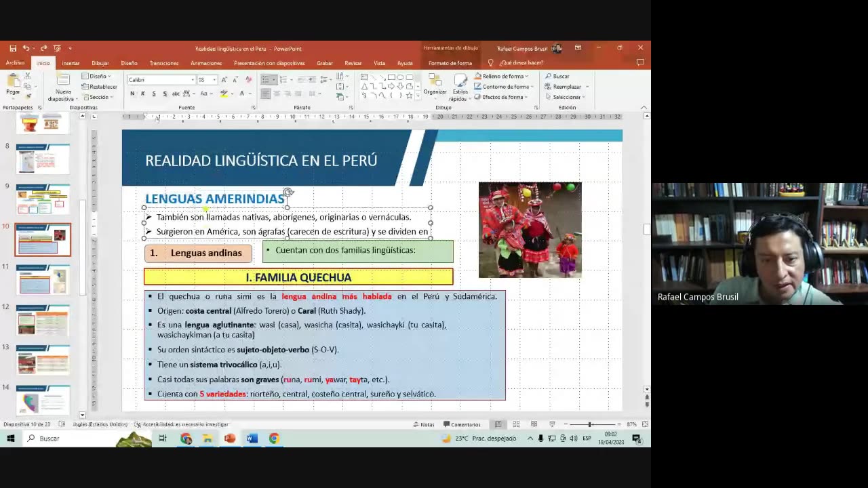Paste from clipboard using Pegar
This screenshot has height=488, width=868.
click(13, 84)
